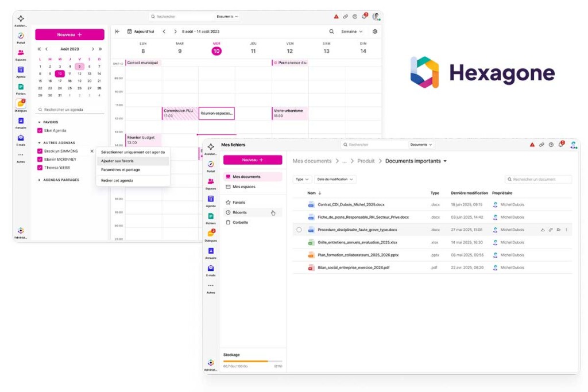Click Administration icon in files window sidebar
Image resolution: width=588 pixels, height=392 pixels.
(x=211, y=362)
